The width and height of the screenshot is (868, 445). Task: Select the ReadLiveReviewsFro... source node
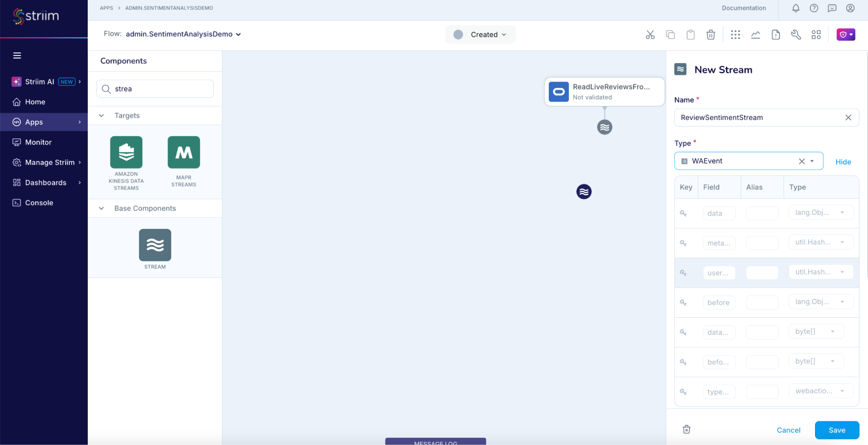[604, 92]
